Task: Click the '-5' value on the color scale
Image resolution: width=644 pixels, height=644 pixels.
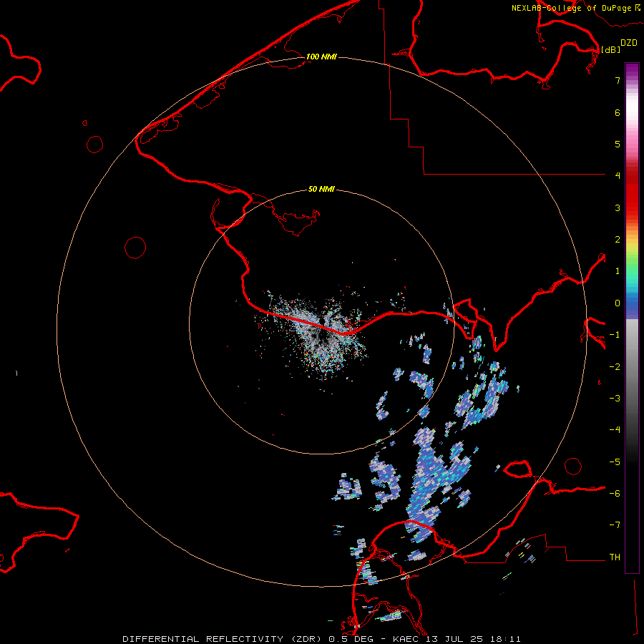Action: pyautogui.click(x=615, y=462)
